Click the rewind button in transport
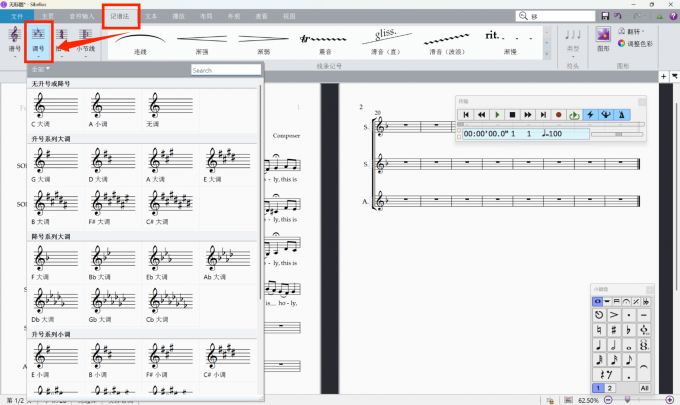 (x=481, y=114)
